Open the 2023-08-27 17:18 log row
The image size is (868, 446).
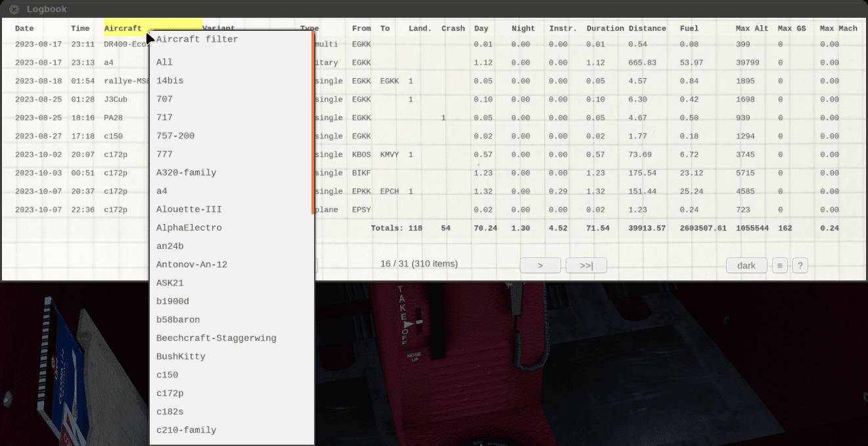click(434, 136)
